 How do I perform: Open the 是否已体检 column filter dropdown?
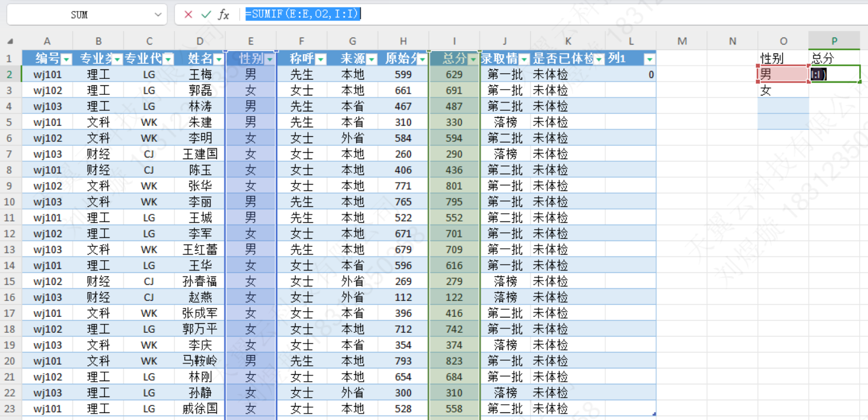(598, 59)
